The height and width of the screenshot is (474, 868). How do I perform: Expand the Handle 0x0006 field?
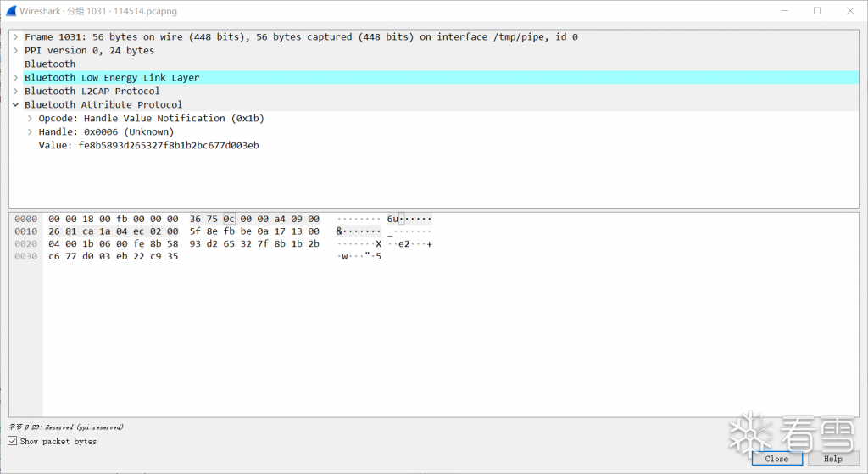pyautogui.click(x=30, y=131)
